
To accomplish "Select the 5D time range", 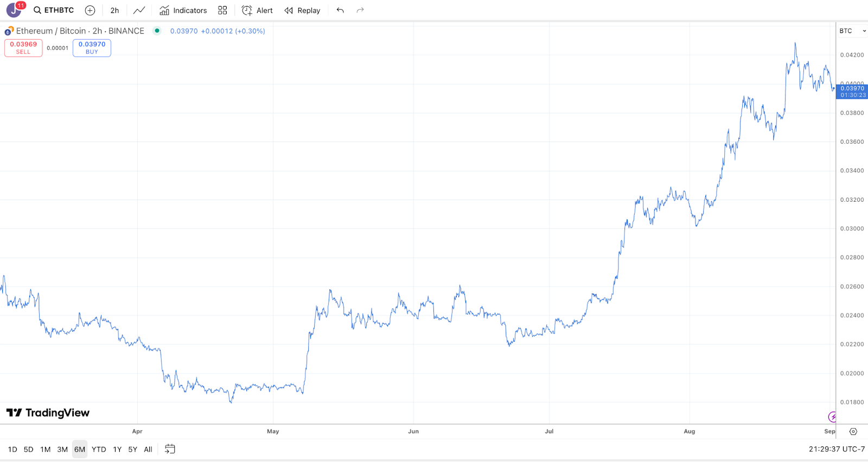I will click(29, 449).
